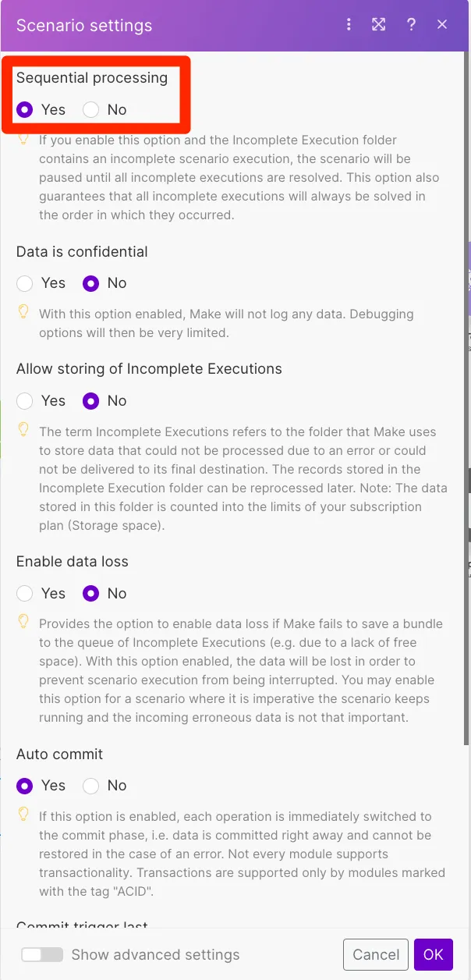The width and height of the screenshot is (471, 980).
Task: Set Data is confidential to Yes
Action: coord(25,283)
